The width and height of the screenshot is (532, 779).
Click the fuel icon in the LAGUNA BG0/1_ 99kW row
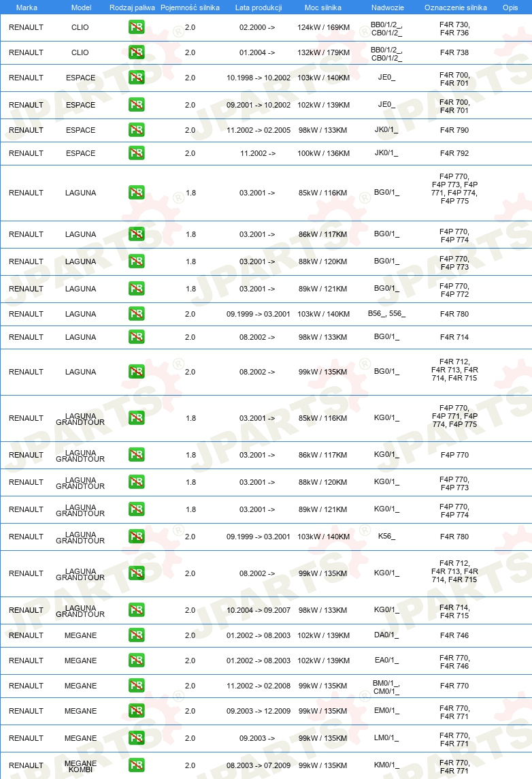(x=137, y=372)
